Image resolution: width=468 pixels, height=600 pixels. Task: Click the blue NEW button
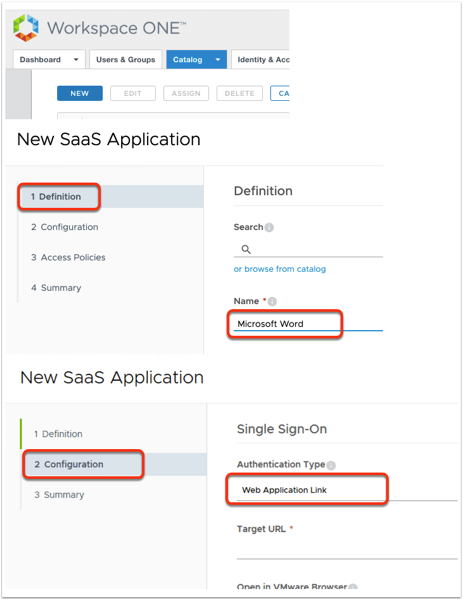click(x=80, y=93)
